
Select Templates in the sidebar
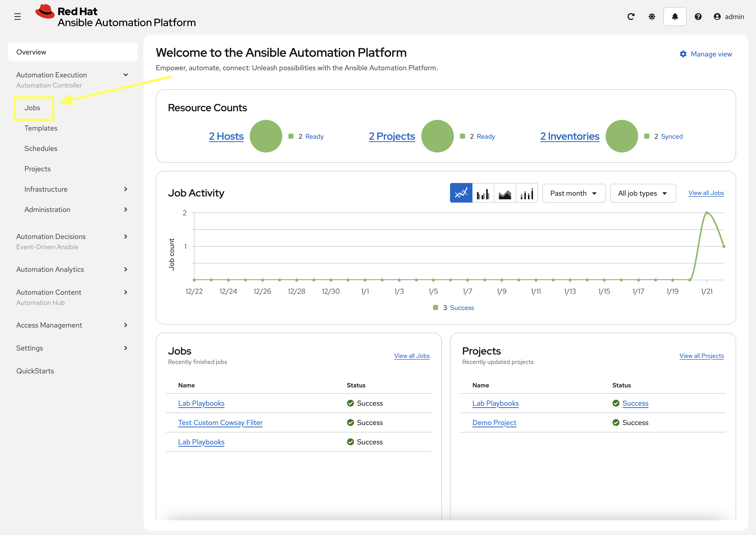pos(40,128)
